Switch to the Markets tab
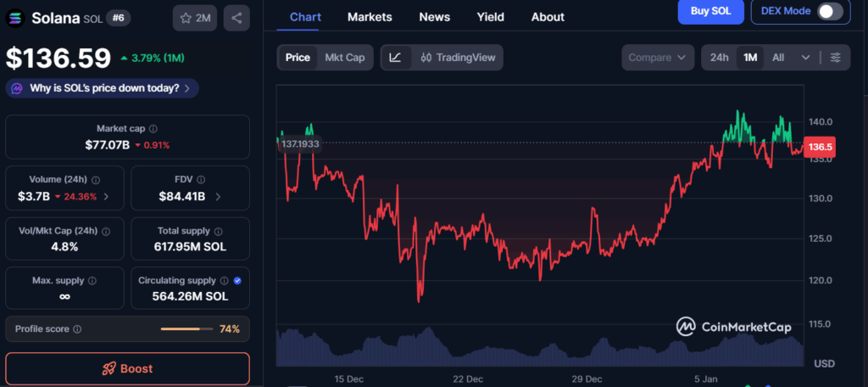This screenshot has height=387, width=868. pyautogui.click(x=370, y=17)
